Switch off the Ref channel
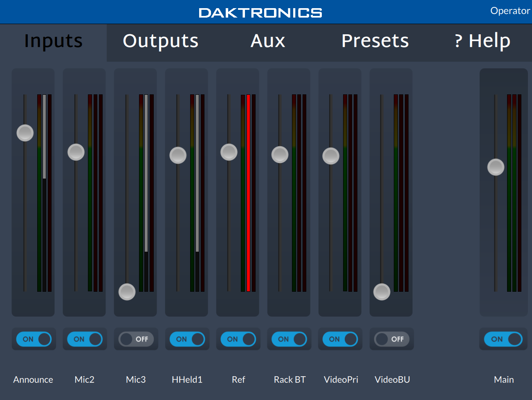The image size is (532, 400). click(x=238, y=339)
